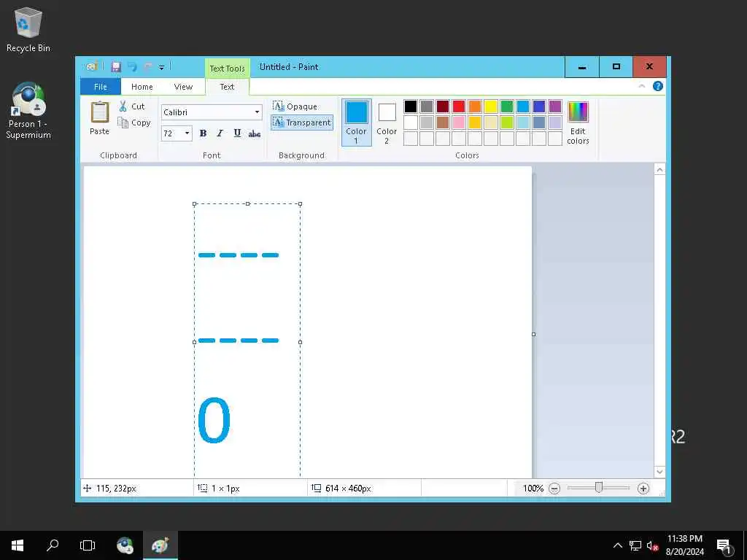Open the Windows Start menu
The height and width of the screenshot is (560, 747).
pyautogui.click(x=18, y=545)
